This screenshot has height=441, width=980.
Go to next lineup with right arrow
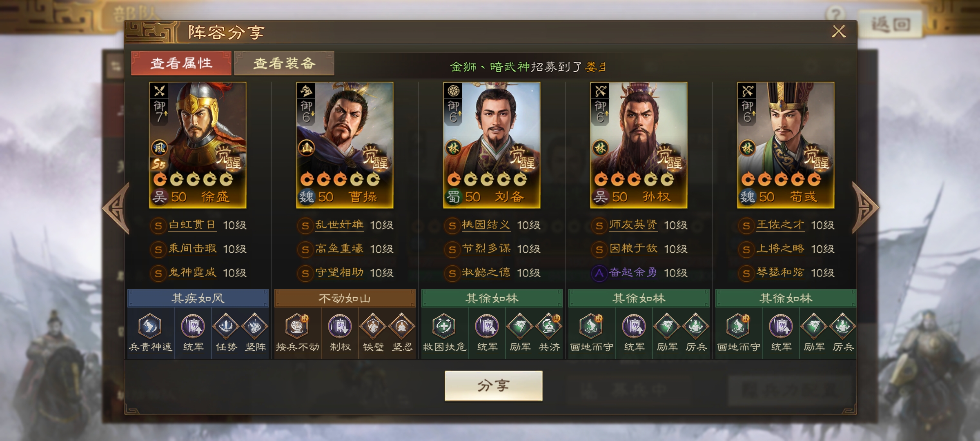tap(865, 208)
